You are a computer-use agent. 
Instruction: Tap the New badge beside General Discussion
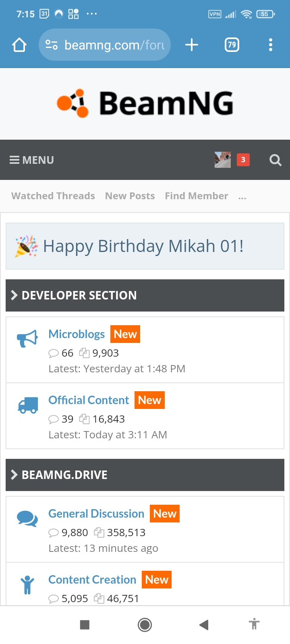(165, 514)
